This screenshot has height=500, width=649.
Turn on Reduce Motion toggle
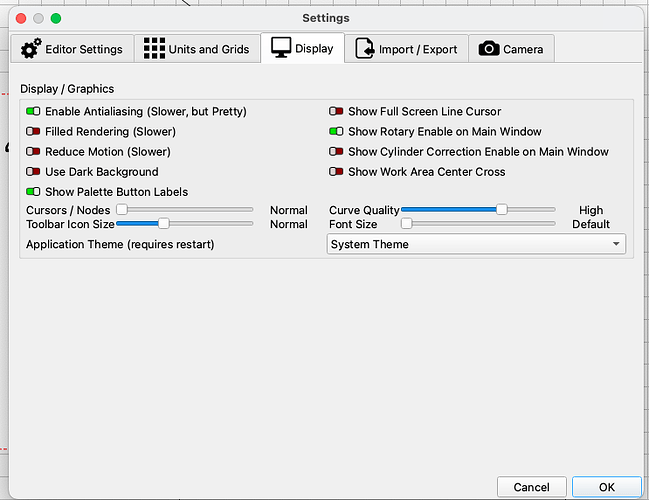(x=34, y=152)
